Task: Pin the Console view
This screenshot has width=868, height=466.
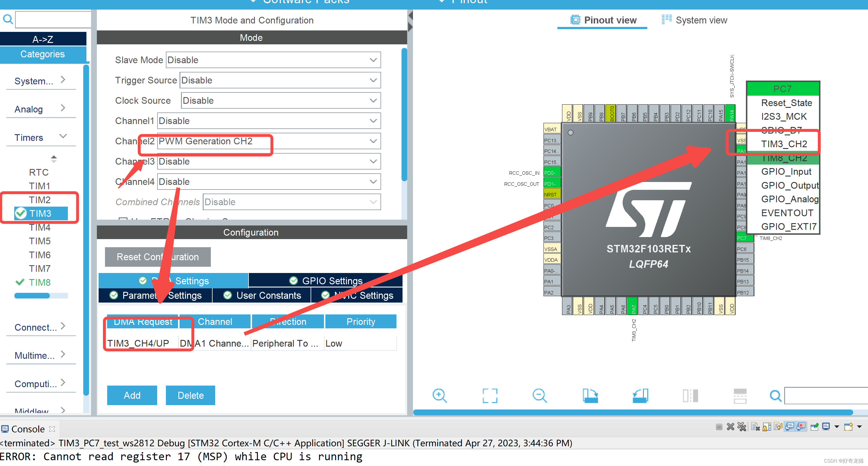Action: pos(815,427)
